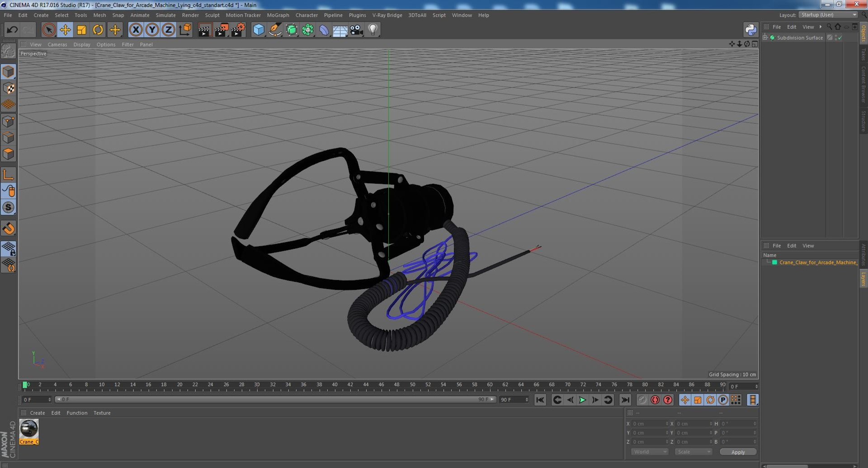Open Render to Picture Viewer
Image resolution: width=868 pixels, height=468 pixels.
(221, 30)
